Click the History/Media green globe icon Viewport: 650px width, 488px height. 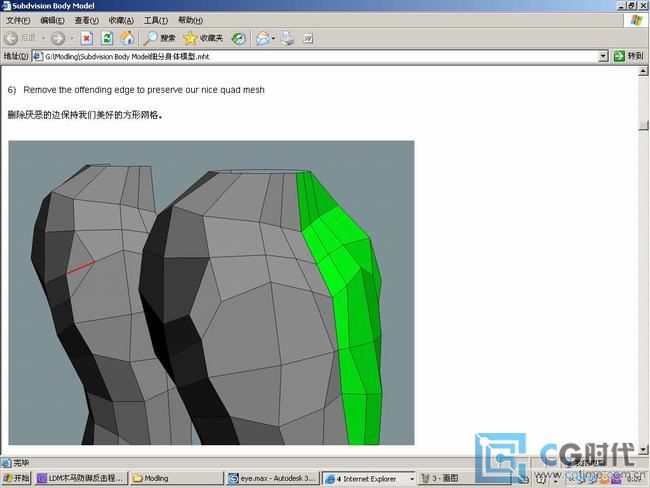[238, 39]
